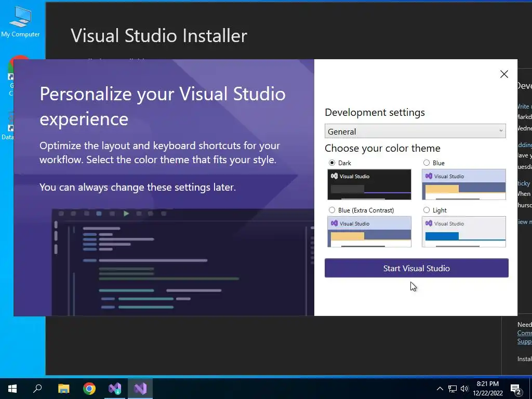Open the notification center icon

point(516,389)
